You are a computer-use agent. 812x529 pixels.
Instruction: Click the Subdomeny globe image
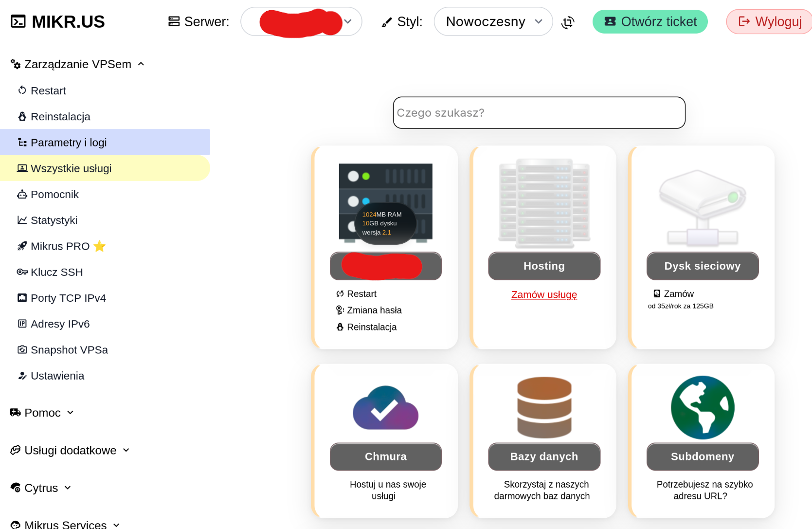point(703,408)
